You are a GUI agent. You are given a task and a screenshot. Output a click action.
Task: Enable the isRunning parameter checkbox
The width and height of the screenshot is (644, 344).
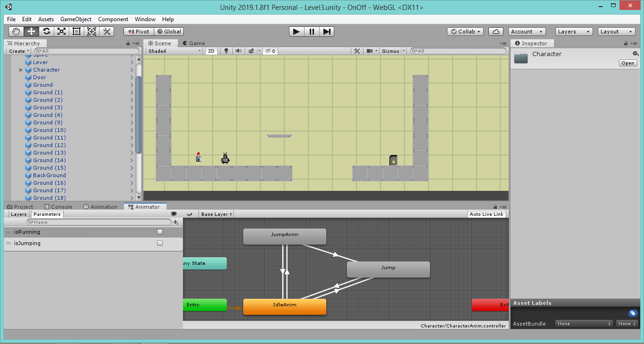tap(160, 232)
